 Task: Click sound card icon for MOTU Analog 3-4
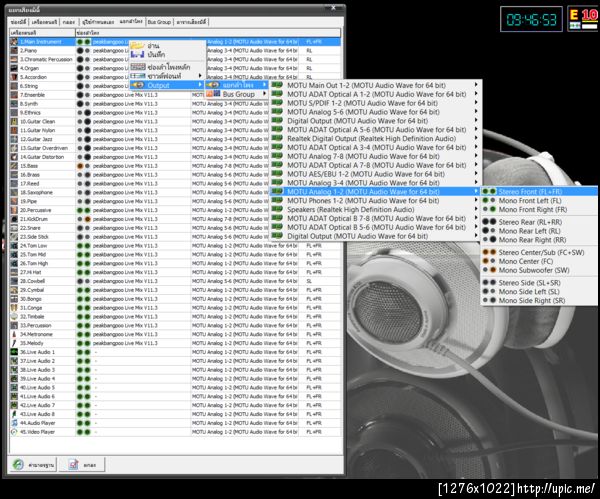(x=277, y=183)
